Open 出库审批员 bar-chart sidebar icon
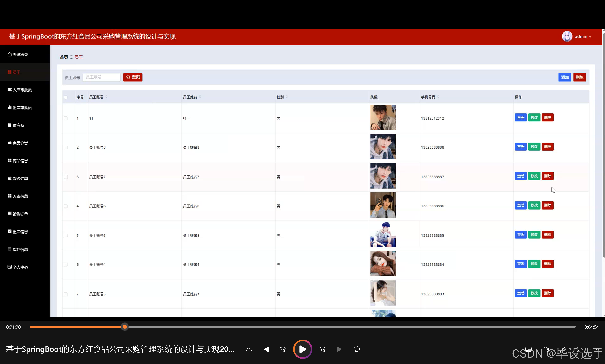The height and width of the screenshot is (364, 605). 10,107
